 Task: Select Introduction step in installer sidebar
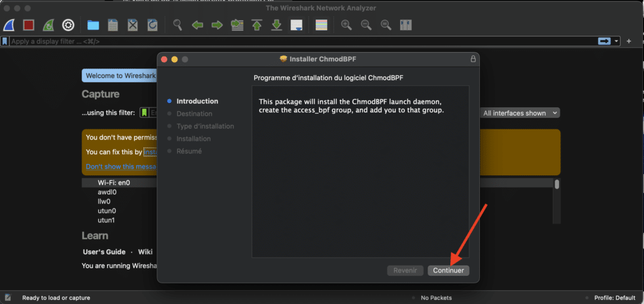click(197, 101)
